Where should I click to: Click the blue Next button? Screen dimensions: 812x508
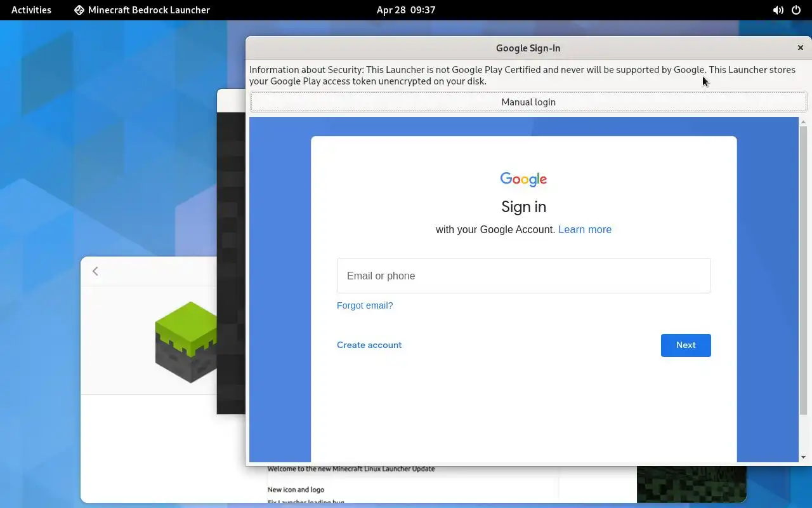pos(686,345)
